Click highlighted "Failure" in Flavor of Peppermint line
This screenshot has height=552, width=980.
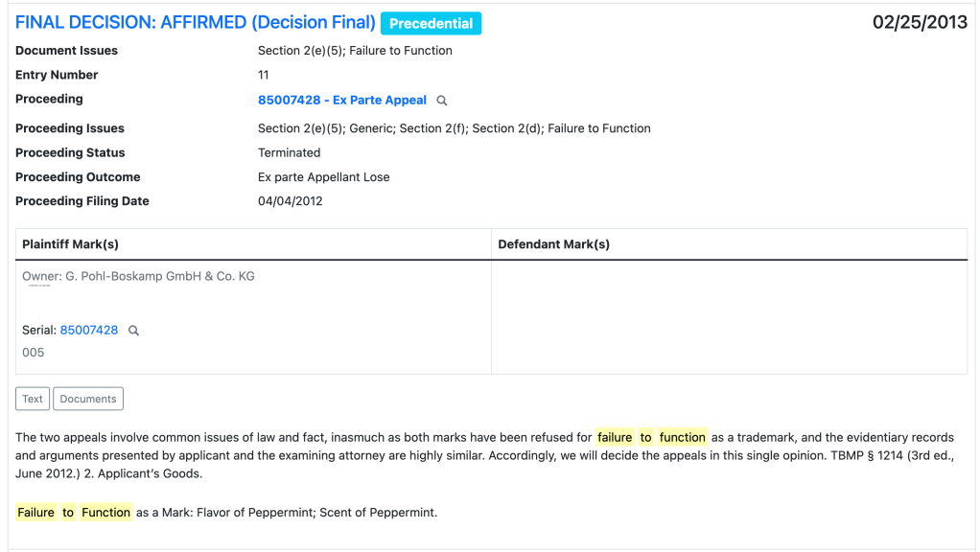point(36,513)
